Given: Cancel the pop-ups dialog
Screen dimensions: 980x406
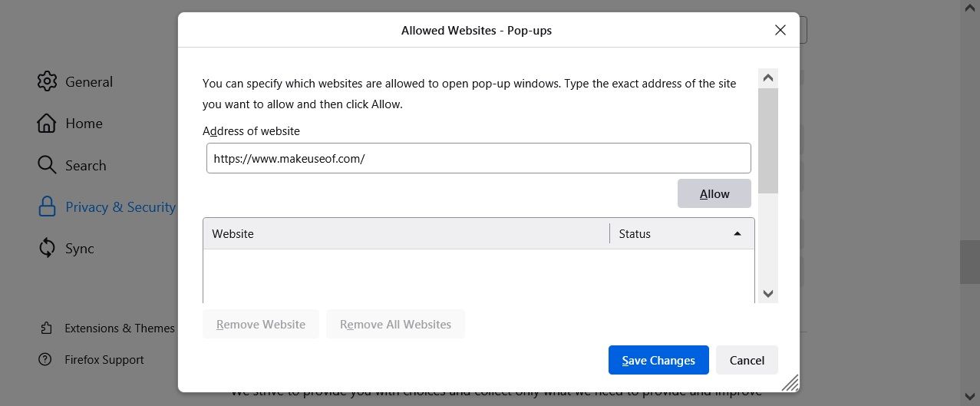Looking at the screenshot, I should pyautogui.click(x=746, y=360).
